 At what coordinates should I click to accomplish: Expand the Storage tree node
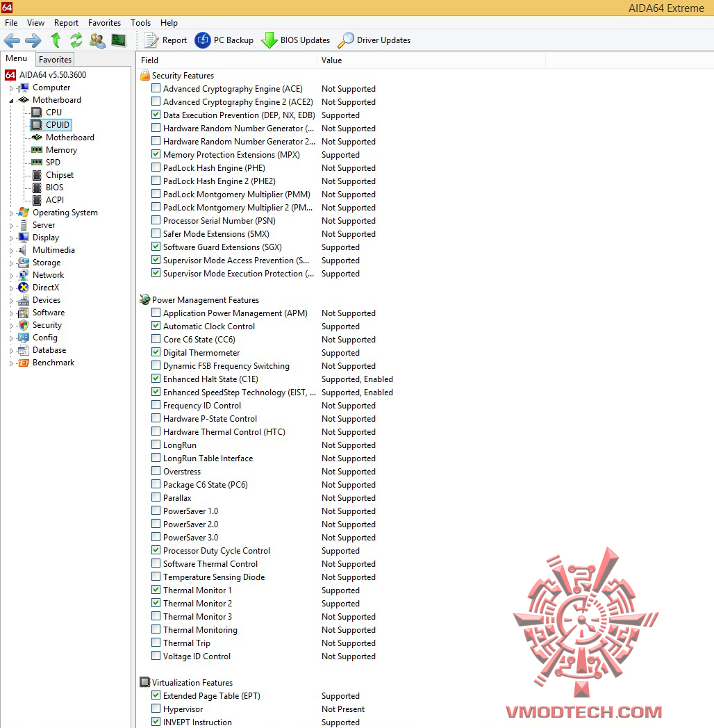[11, 263]
